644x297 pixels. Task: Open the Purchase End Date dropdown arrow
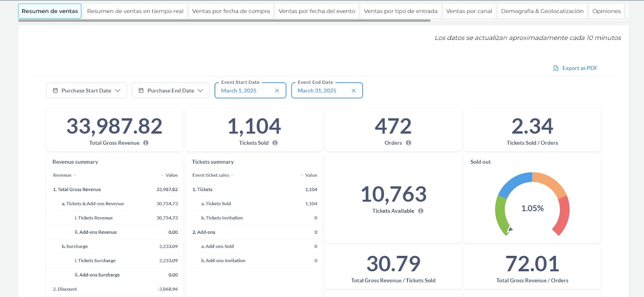click(x=200, y=91)
